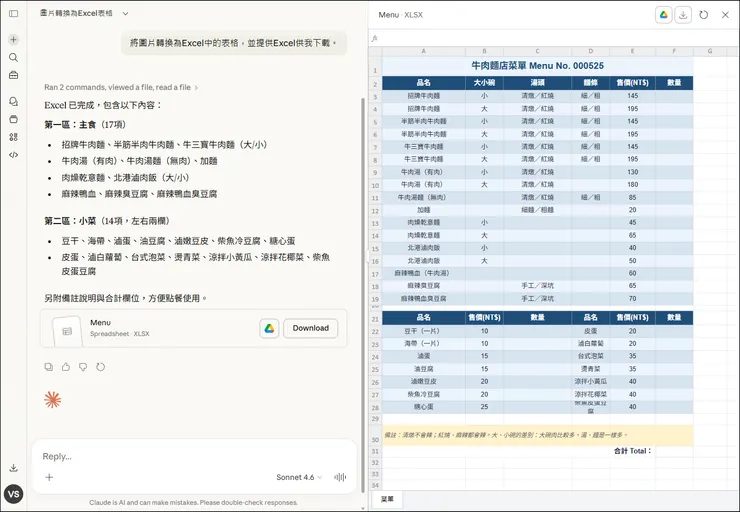Toggle the sidebar panel icon
The height and width of the screenshot is (512, 740).
14,14
